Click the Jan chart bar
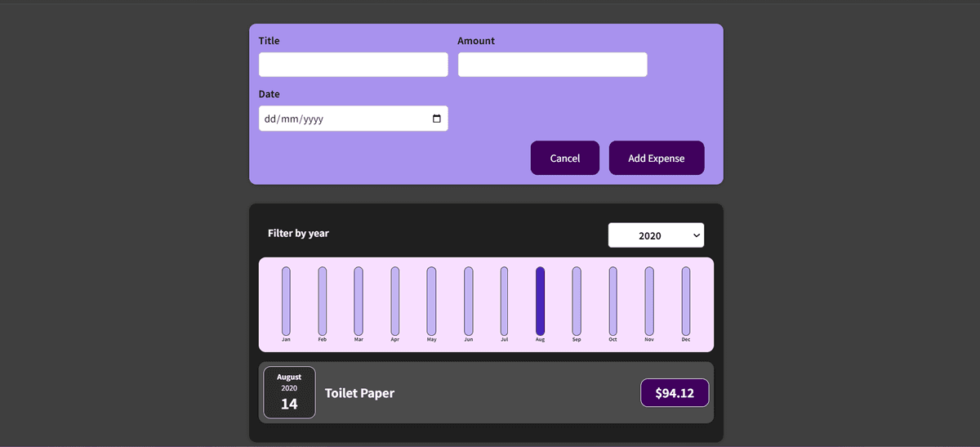Screen dimensions: 980x447 click(x=286, y=301)
